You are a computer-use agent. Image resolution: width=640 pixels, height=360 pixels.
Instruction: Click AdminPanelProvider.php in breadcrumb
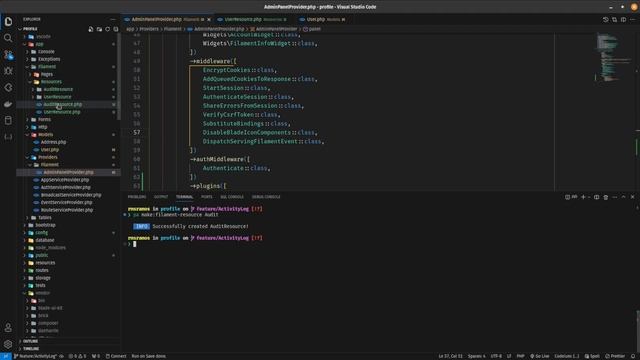(219, 29)
